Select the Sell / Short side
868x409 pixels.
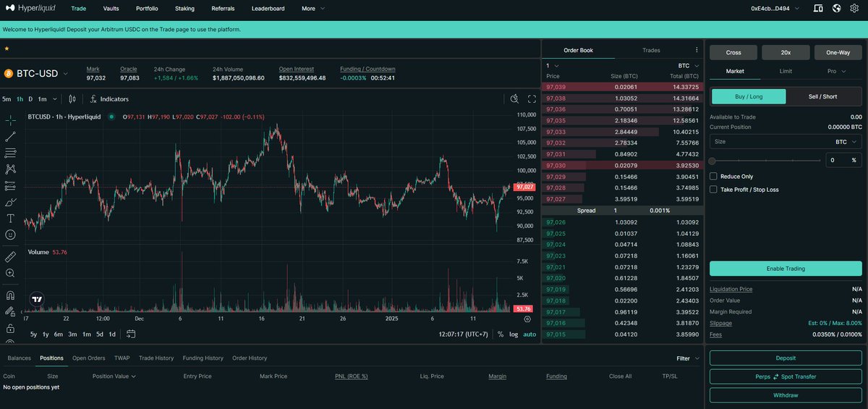tap(822, 96)
